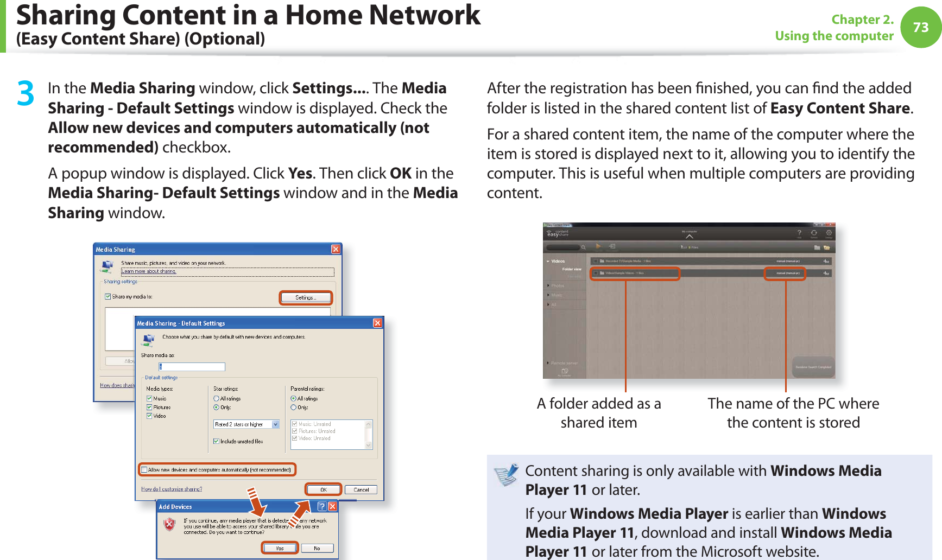The image size is (942, 560).
Task: Click the search magnifier icon in Easy Content Share
Action: point(583,247)
